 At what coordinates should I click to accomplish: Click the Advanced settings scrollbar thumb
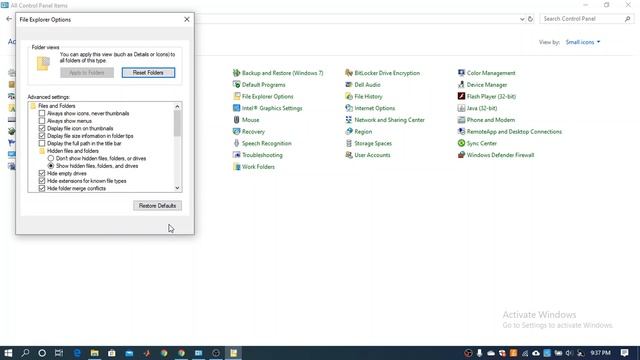point(177,123)
